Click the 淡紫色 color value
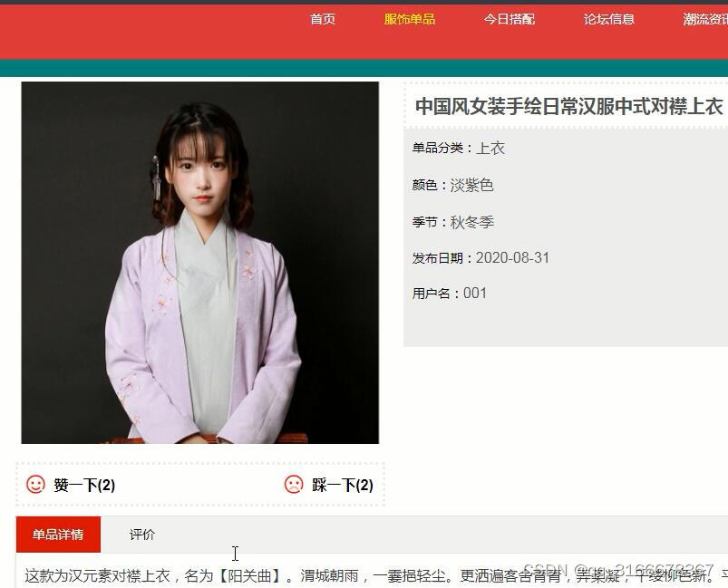This screenshot has height=588, width=728. [471, 185]
